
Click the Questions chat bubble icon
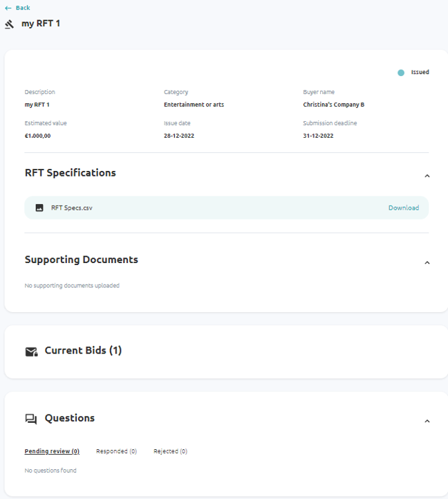(x=31, y=419)
